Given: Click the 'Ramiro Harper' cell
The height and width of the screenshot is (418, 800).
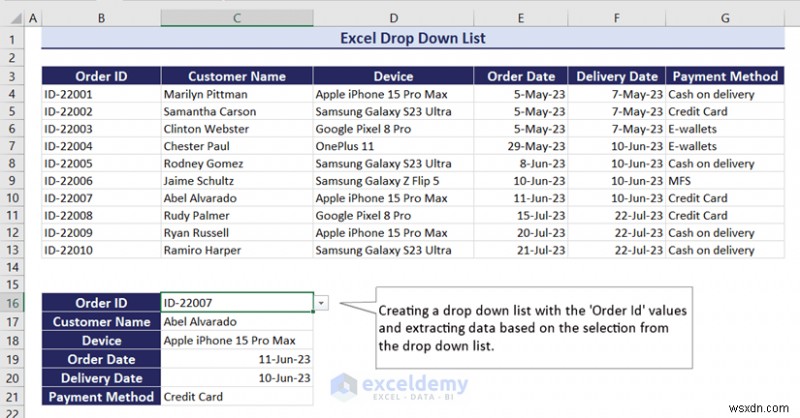Looking at the screenshot, I should click(x=237, y=250).
